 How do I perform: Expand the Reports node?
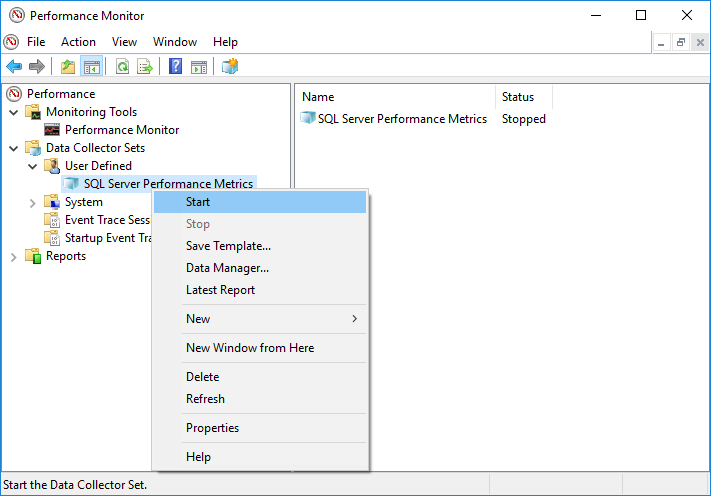[x=14, y=258]
